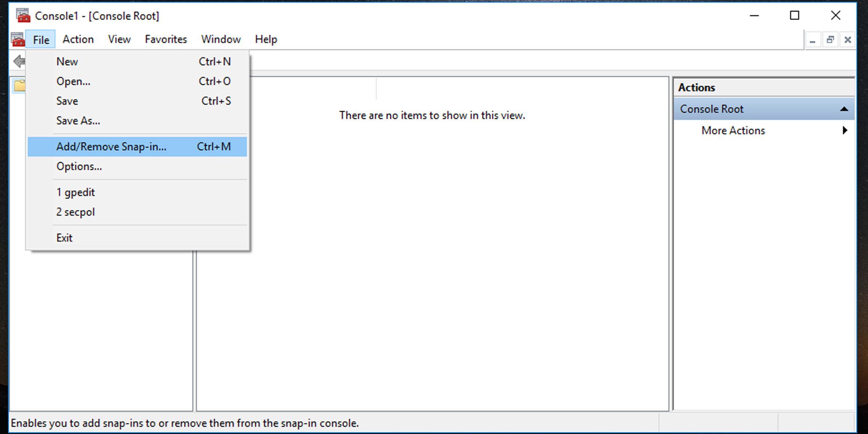
Task: Click the MMC console icon in title bar
Action: tap(23, 16)
